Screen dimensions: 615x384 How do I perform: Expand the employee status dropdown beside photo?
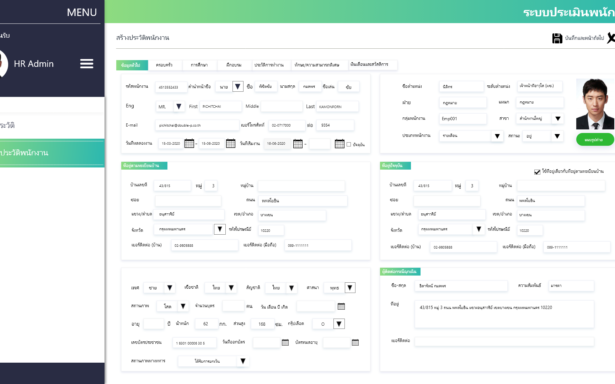pyautogui.click(x=557, y=136)
